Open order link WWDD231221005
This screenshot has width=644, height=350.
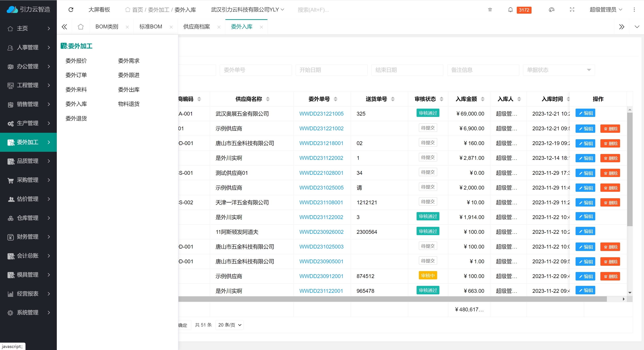pos(321,114)
